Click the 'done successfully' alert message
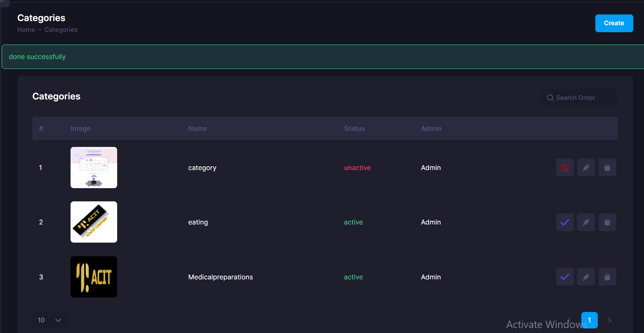 [x=37, y=57]
